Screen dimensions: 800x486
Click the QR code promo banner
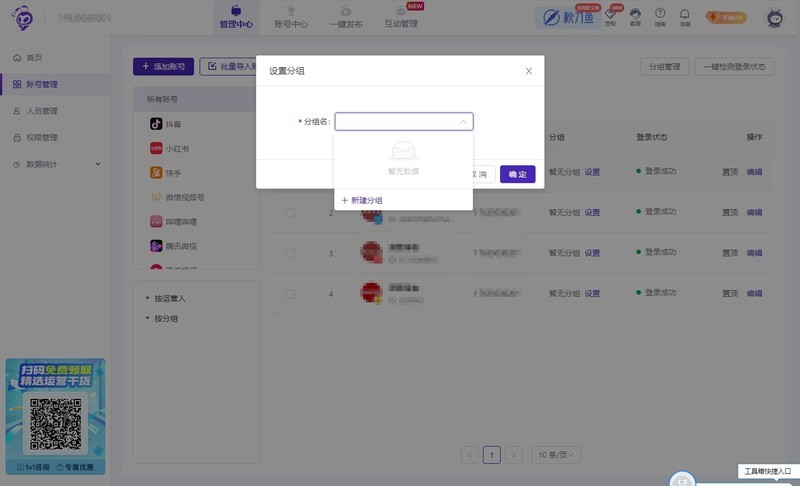point(55,417)
